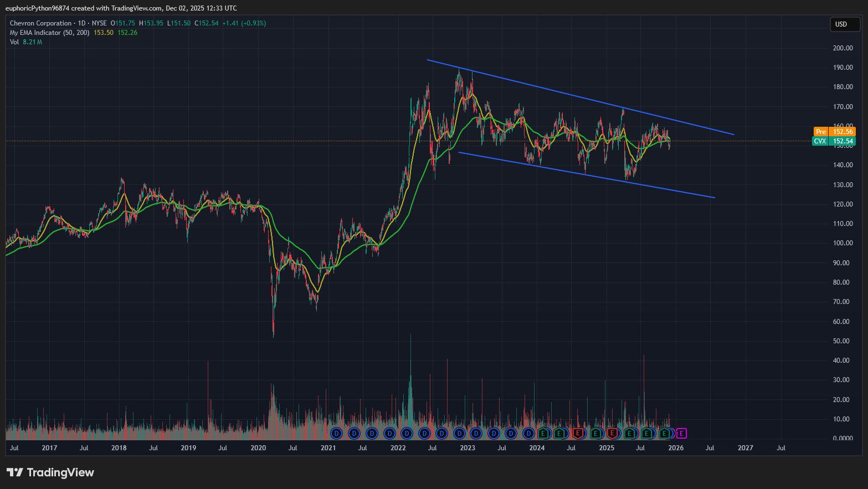Select the CVX last price value 152.54 on axis
Viewport: 868px width, 489px height.
pyautogui.click(x=843, y=141)
